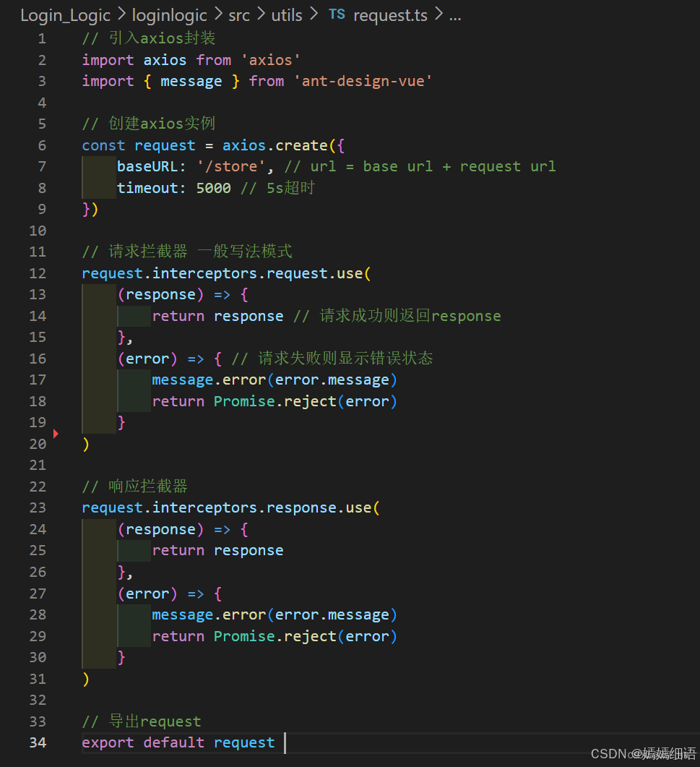This screenshot has height=767, width=700.
Task: Click '(response) => {' on line 13
Action: tap(183, 294)
